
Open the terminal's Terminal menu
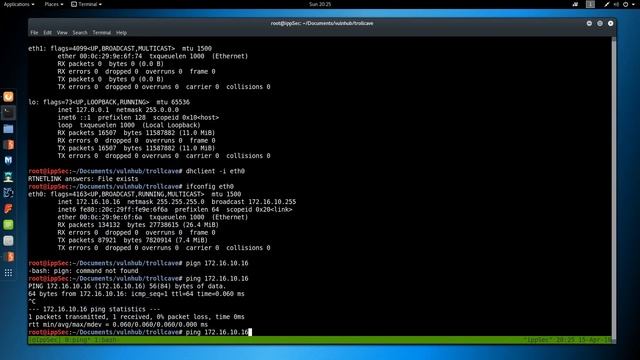(x=102, y=33)
